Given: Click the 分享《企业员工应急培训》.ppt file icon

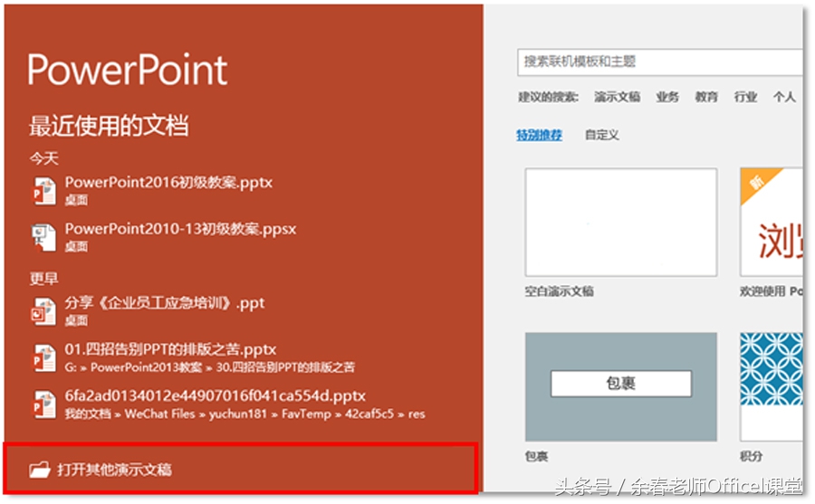Looking at the screenshot, I should click(x=44, y=311).
